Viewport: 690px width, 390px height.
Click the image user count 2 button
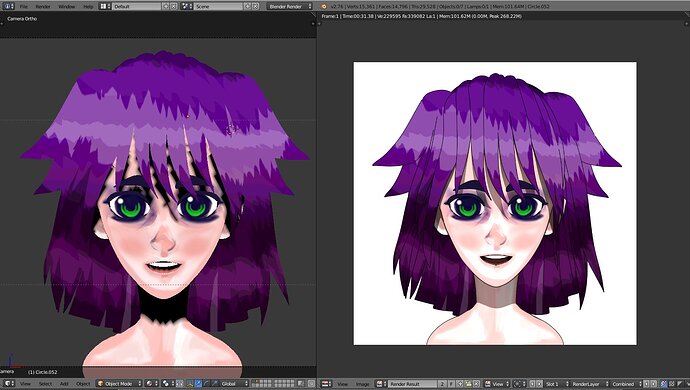click(442, 384)
